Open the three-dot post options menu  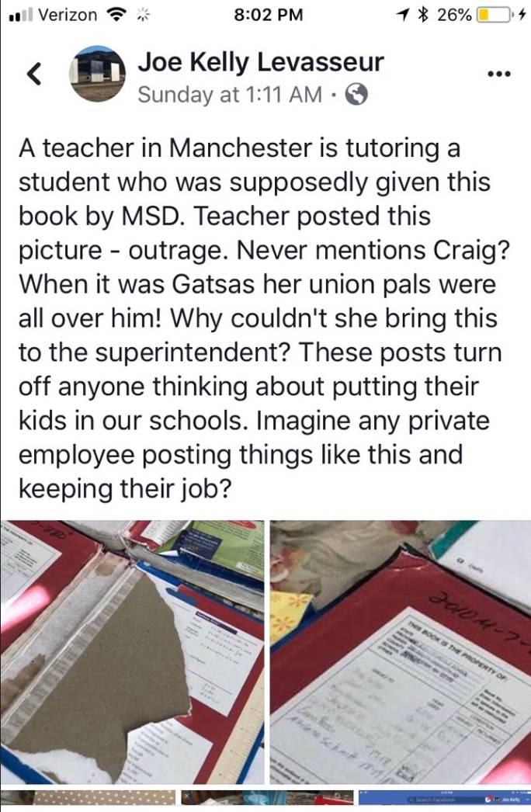tap(499, 74)
